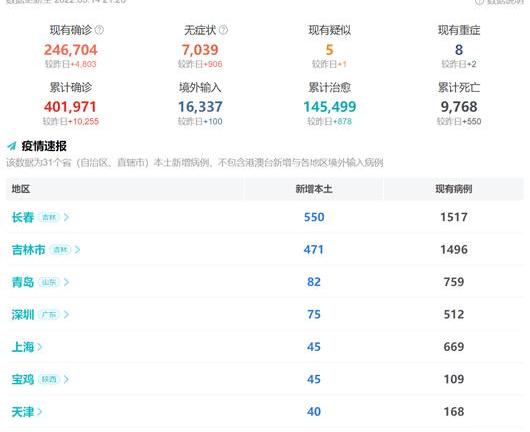The width and height of the screenshot is (530, 432).
Task: Open the 吉林市 city link
Action: pyautogui.click(x=28, y=250)
